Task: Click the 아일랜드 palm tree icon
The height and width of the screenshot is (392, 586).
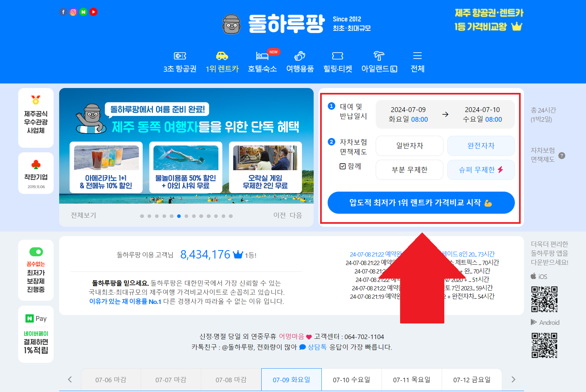Action: (x=379, y=56)
